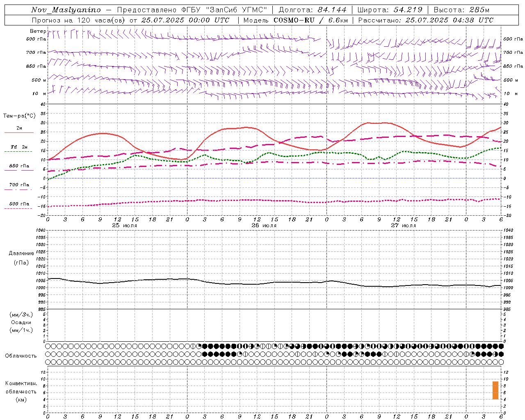Click the (гПа) pressure unit label
This screenshot has height=420, width=525.
(x=21, y=262)
